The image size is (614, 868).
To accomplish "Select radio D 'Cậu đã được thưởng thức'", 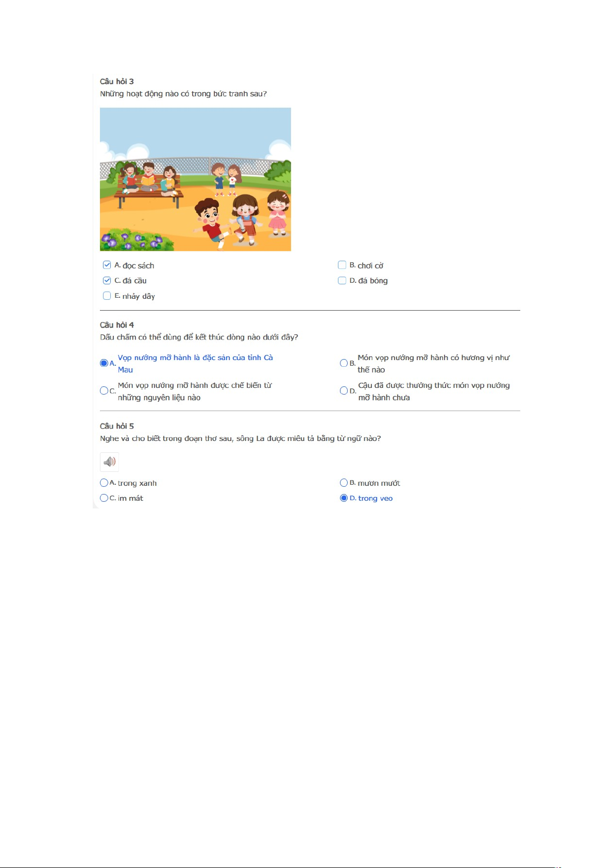I will [344, 390].
